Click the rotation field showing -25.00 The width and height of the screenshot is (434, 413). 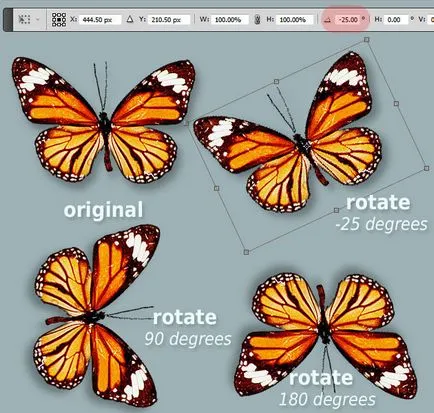[x=348, y=20]
